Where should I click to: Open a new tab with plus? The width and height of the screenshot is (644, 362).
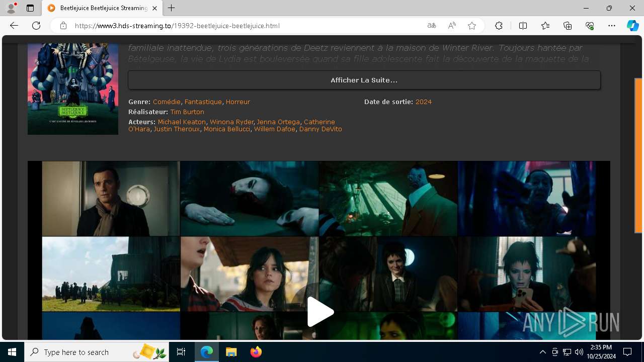pos(172,8)
